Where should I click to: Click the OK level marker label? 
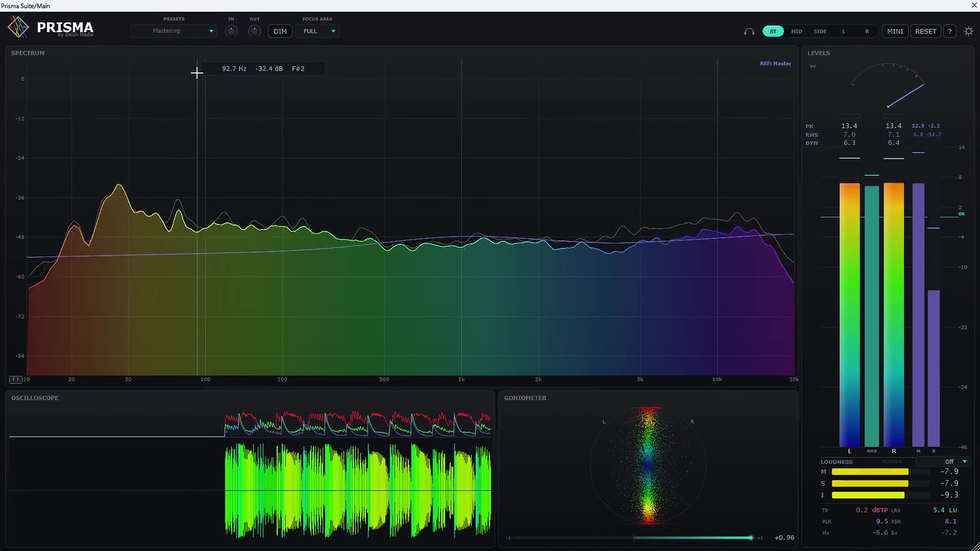coord(962,214)
